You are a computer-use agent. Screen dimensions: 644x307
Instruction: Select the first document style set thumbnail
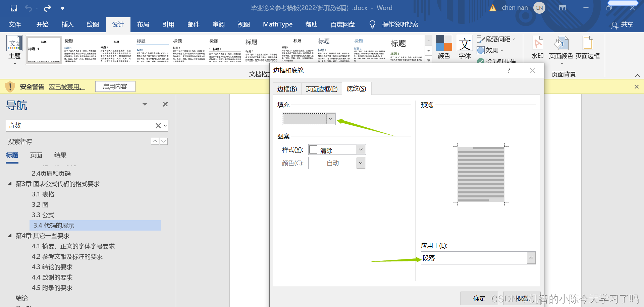pyautogui.click(x=44, y=50)
